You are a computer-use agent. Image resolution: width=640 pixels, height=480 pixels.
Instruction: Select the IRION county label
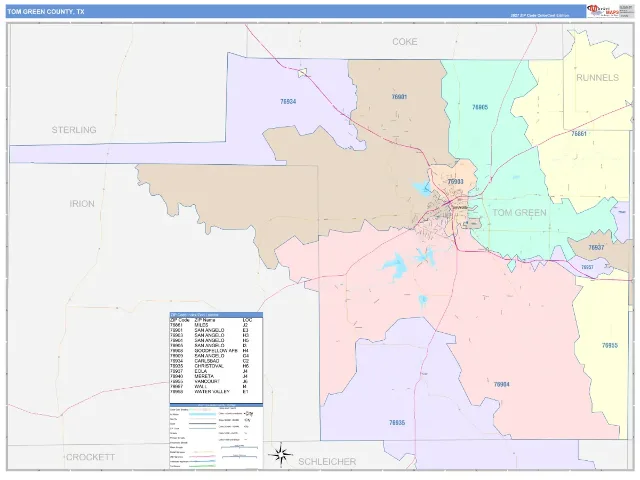tap(82, 204)
